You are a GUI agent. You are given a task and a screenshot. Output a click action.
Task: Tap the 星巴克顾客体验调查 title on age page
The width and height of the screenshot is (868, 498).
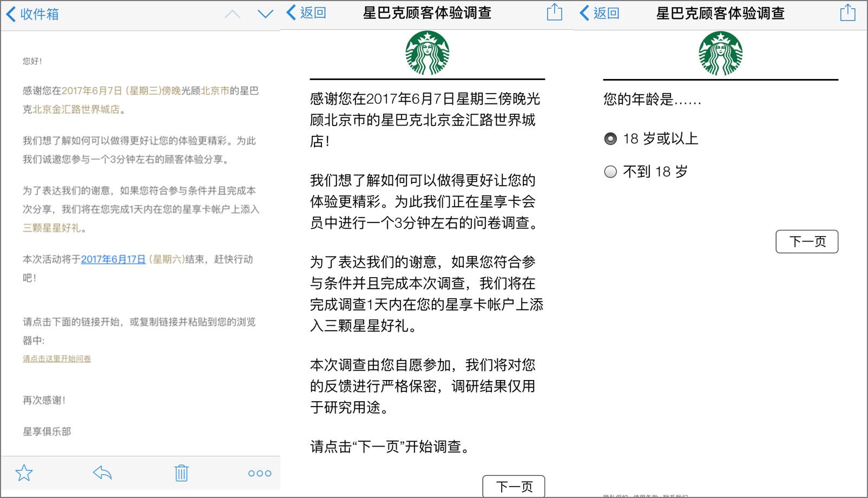[721, 13]
